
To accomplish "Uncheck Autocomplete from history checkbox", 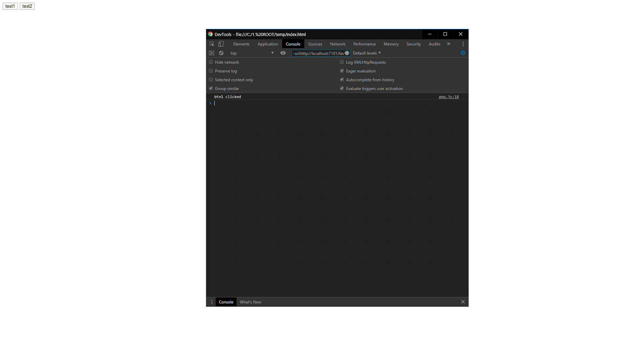I will [x=342, y=80].
